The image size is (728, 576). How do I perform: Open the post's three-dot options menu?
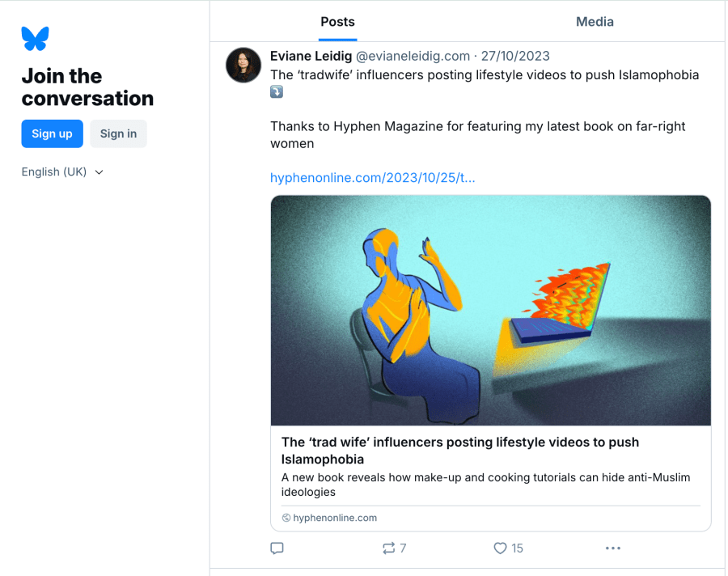coord(612,548)
